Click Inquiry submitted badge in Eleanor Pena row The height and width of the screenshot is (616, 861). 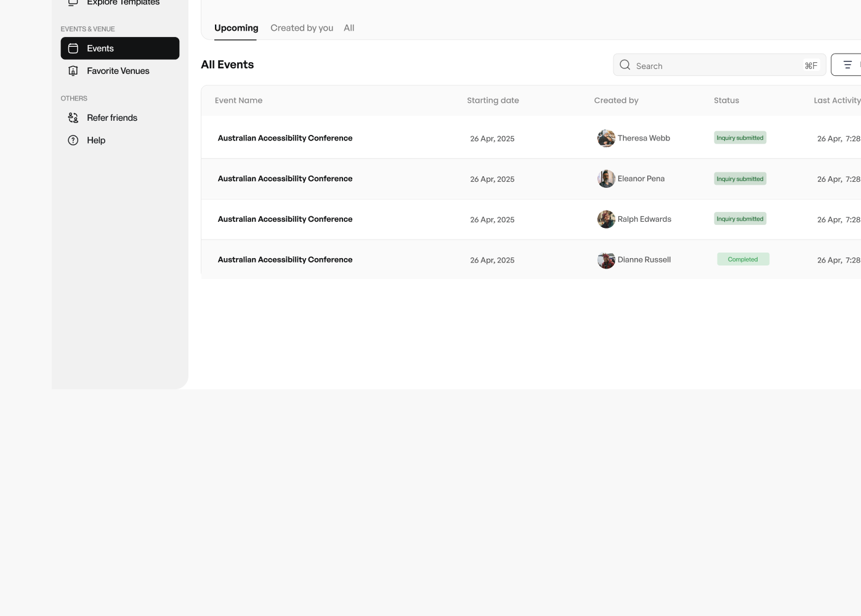pyautogui.click(x=740, y=179)
